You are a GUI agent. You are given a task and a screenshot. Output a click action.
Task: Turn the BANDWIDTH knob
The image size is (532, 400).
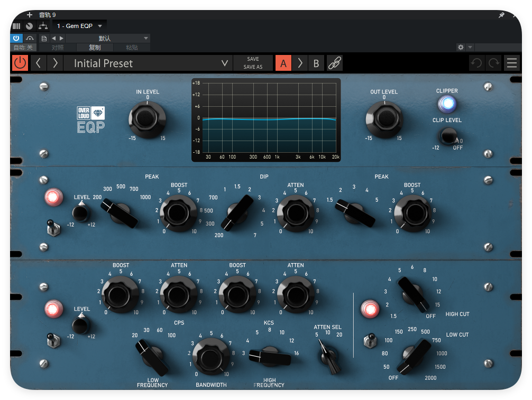coord(210,357)
